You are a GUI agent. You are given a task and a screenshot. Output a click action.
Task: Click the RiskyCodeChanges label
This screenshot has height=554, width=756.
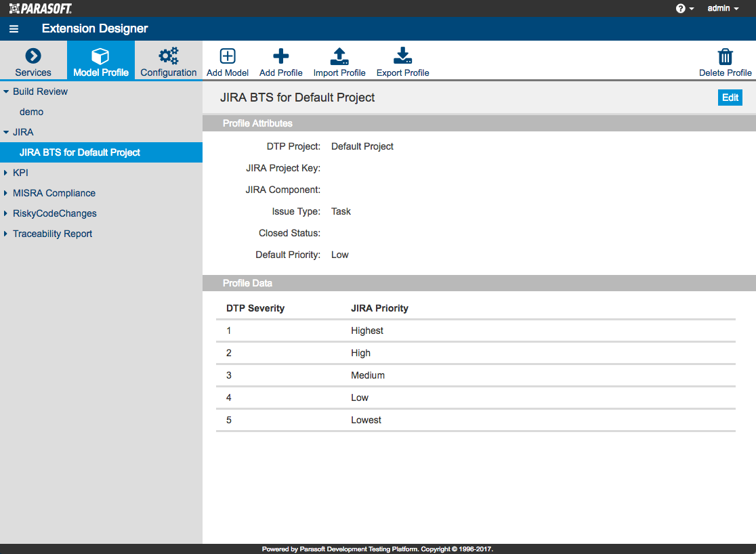click(54, 213)
